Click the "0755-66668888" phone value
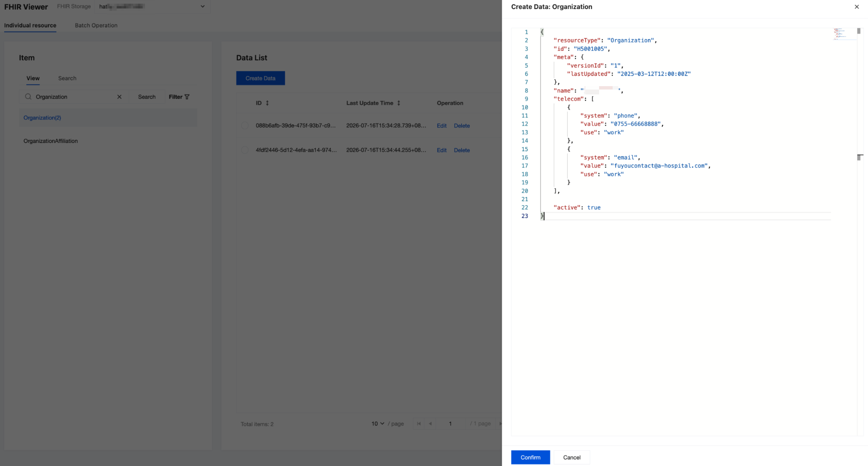The width and height of the screenshot is (868, 466). 636,124
